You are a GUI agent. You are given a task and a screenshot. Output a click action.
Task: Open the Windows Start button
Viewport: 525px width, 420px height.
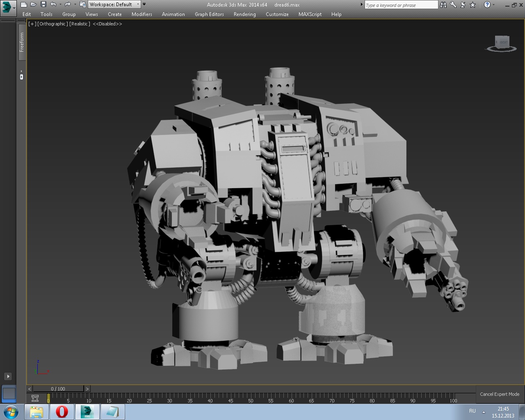point(10,411)
